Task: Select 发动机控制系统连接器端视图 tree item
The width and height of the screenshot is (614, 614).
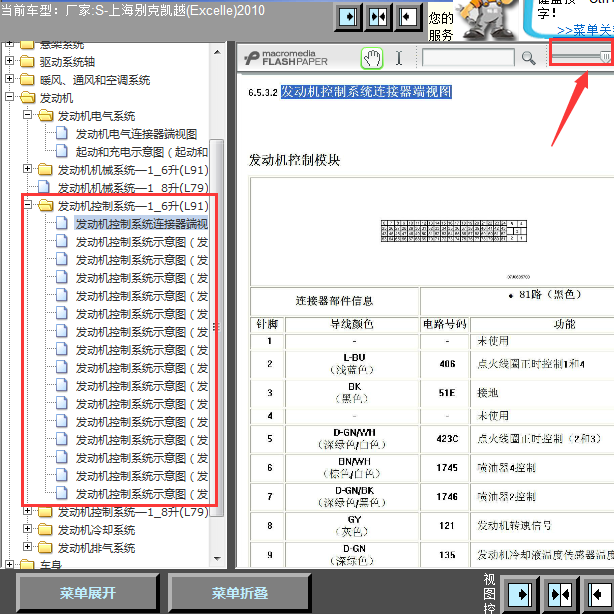Action: pos(141,224)
